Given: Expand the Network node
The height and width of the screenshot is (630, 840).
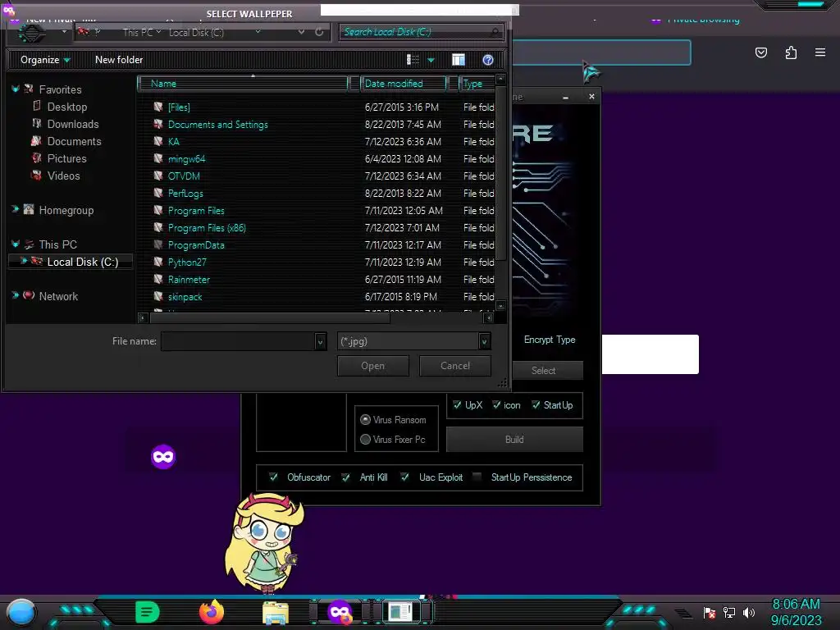Looking at the screenshot, I should (15, 295).
